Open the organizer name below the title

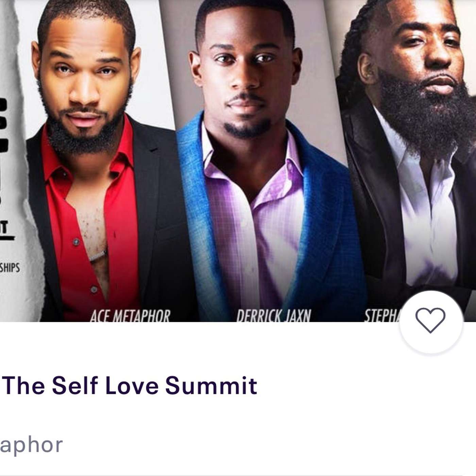(31, 445)
